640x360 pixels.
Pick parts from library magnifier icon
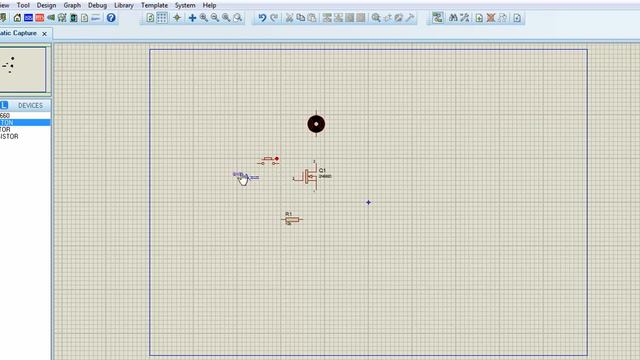(x=376, y=18)
